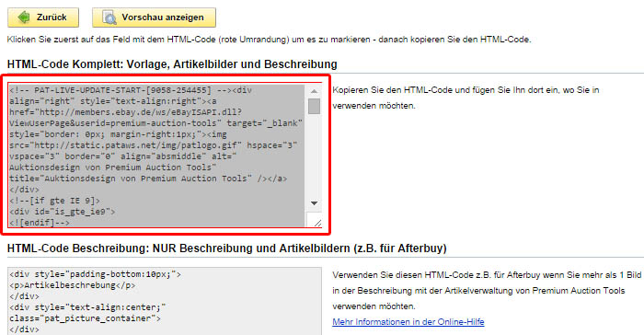Open Mehr Informationen in der Online-Hilfe link
Image resolution: width=644 pixels, height=335 pixels.
click(408, 321)
